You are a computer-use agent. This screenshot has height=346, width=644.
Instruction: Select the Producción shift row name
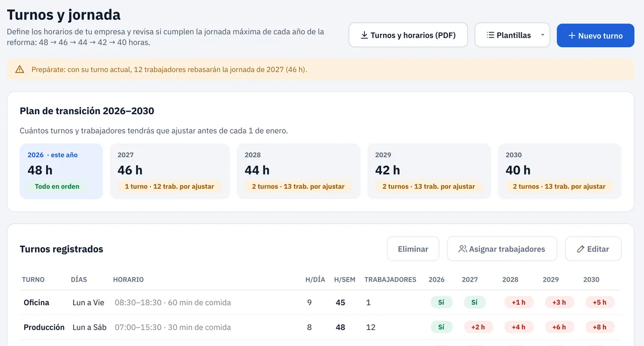(44, 327)
